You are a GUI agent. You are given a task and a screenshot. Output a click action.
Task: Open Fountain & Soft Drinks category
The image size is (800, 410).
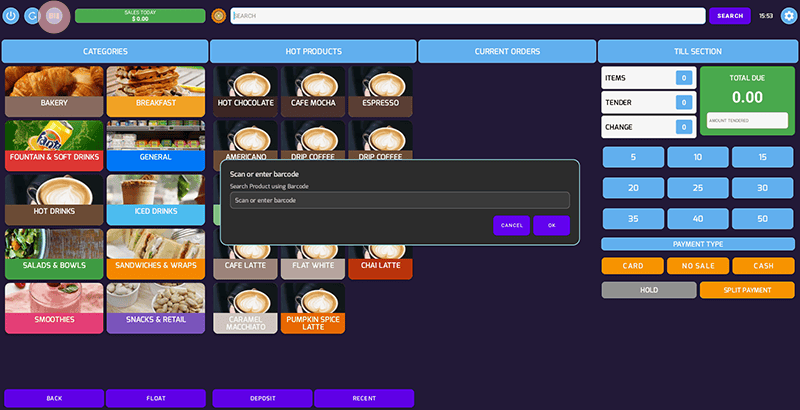click(x=54, y=146)
